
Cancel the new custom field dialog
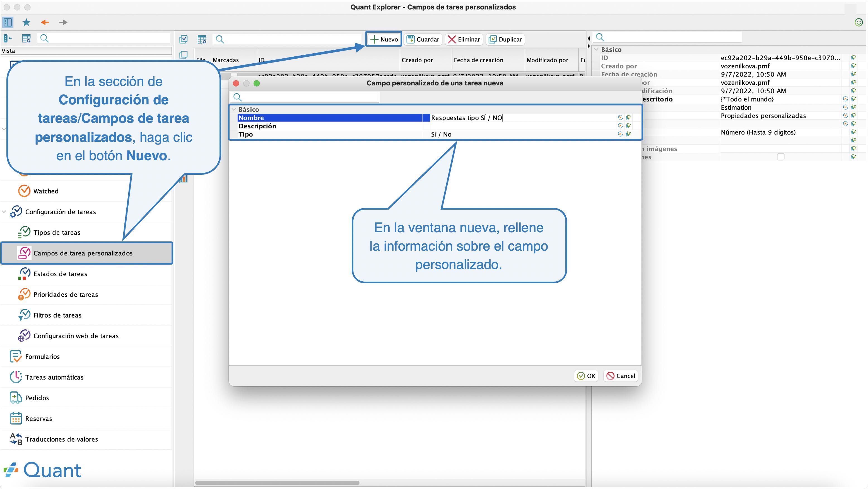621,376
